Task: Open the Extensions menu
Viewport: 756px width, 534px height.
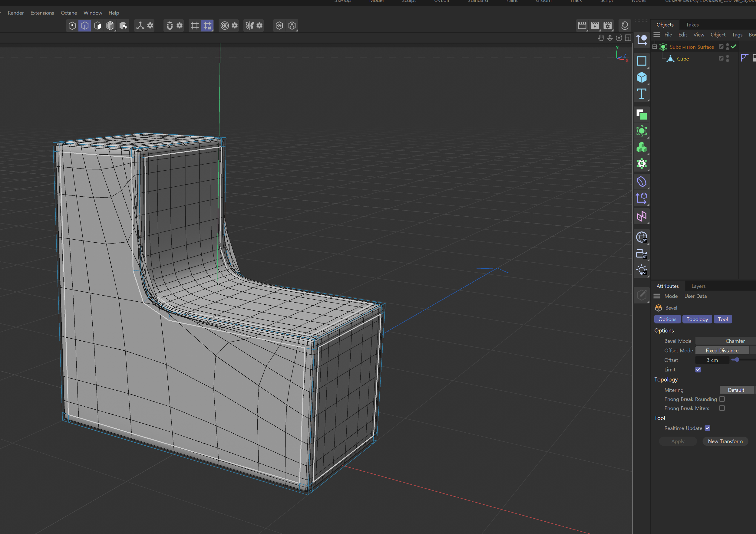Action: pos(42,13)
